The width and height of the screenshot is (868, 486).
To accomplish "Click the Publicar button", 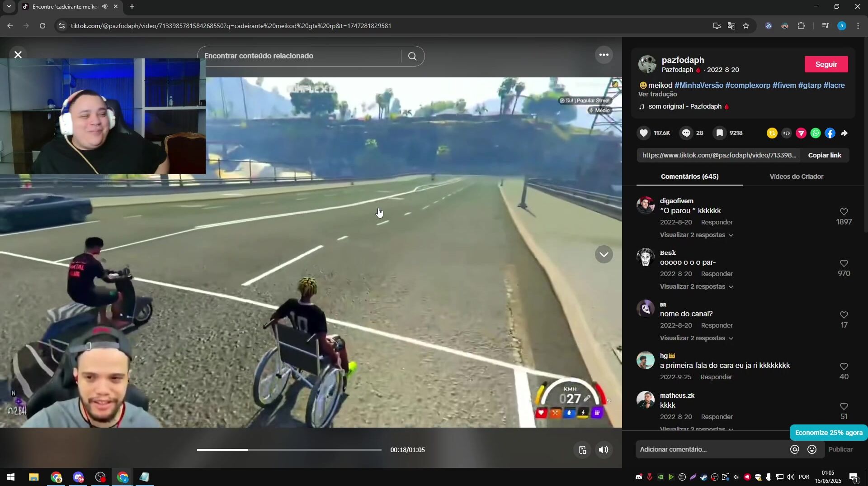I will (x=840, y=449).
